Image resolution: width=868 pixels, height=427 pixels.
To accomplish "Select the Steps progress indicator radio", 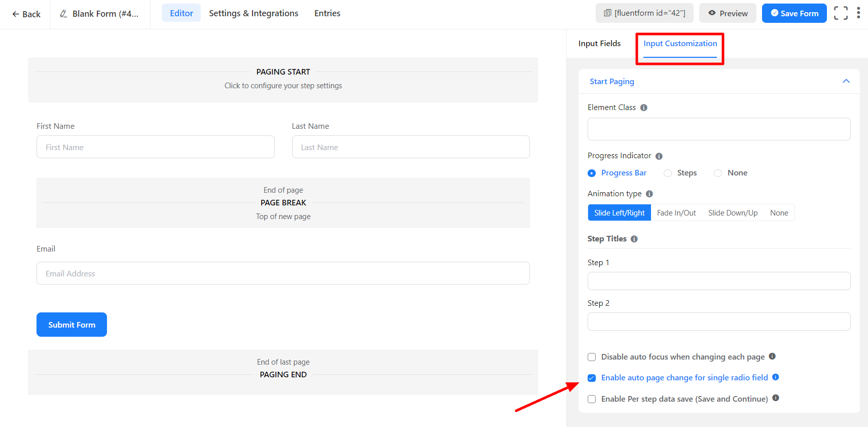I will (x=668, y=173).
